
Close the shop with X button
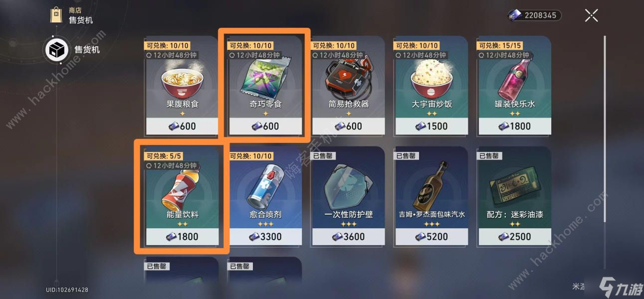coord(592,15)
